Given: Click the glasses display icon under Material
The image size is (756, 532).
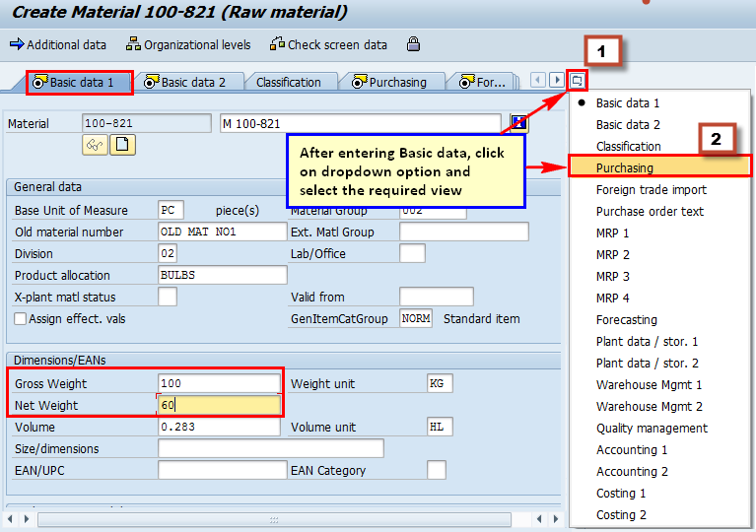Looking at the screenshot, I should click(95, 145).
